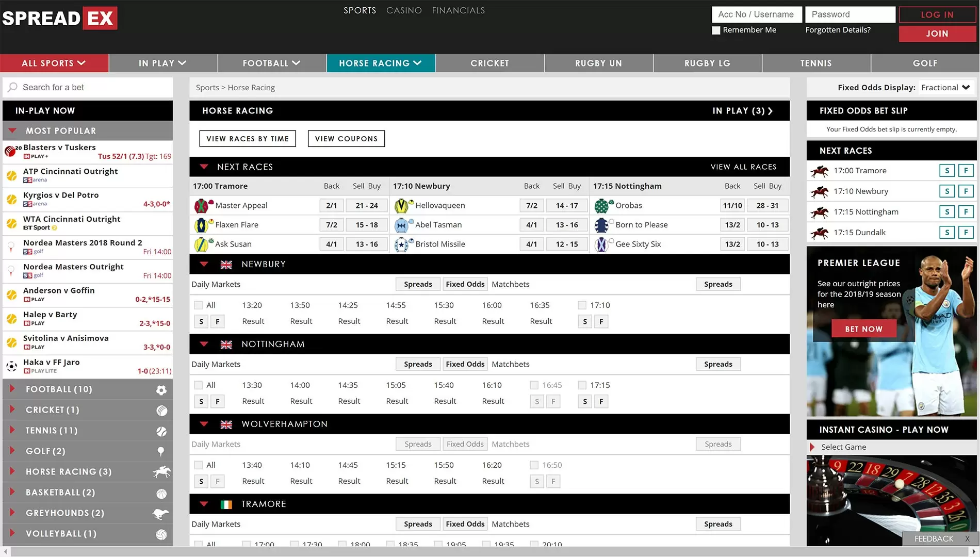Open the Forgotten Details link
Viewport: 980px width, 557px height.
click(x=838, y=30)
